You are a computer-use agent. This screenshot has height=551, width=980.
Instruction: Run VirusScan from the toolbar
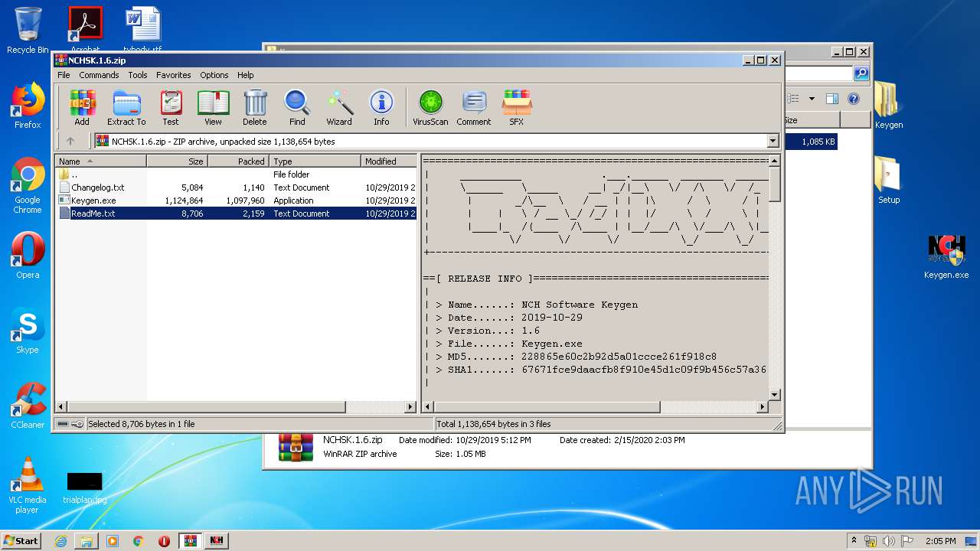click(430, 108)
